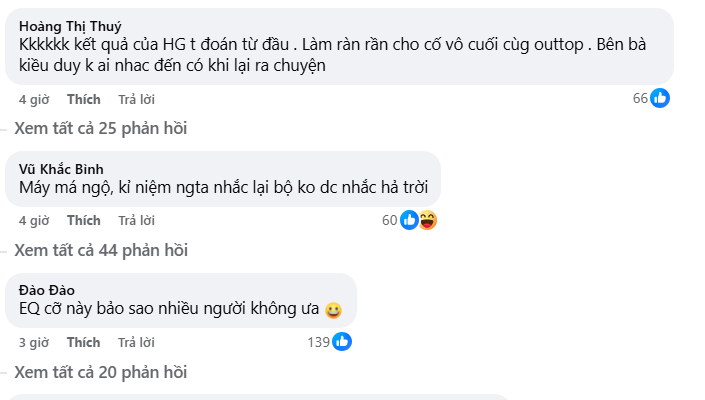705x400 pixels.
Task: Click Trả lời under Đào Đào's comment
Action: (x=136, y=343)
